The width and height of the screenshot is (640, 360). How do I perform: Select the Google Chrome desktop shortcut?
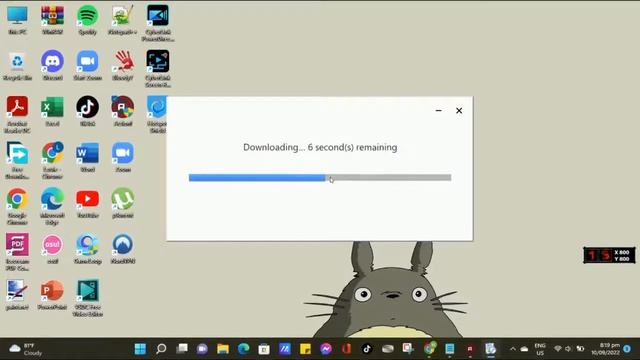click(x=17, y=206)
